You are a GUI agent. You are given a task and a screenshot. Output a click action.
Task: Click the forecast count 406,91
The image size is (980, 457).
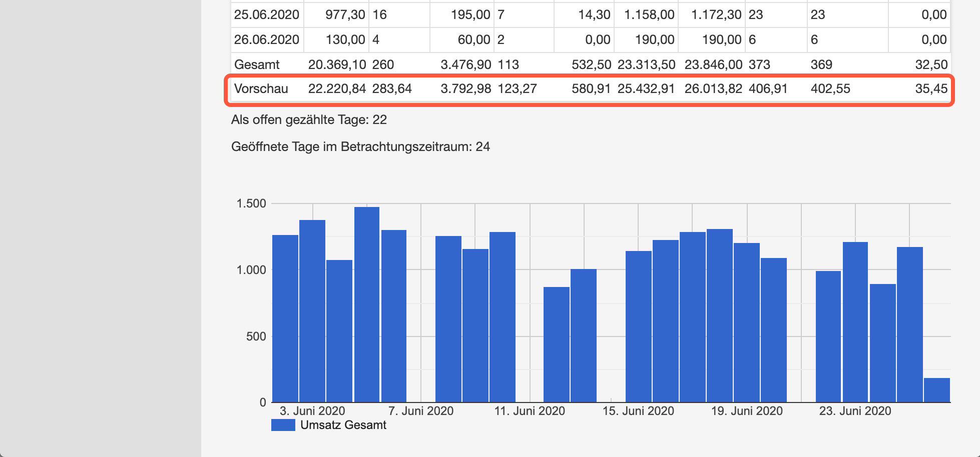[x=768, y=88]
